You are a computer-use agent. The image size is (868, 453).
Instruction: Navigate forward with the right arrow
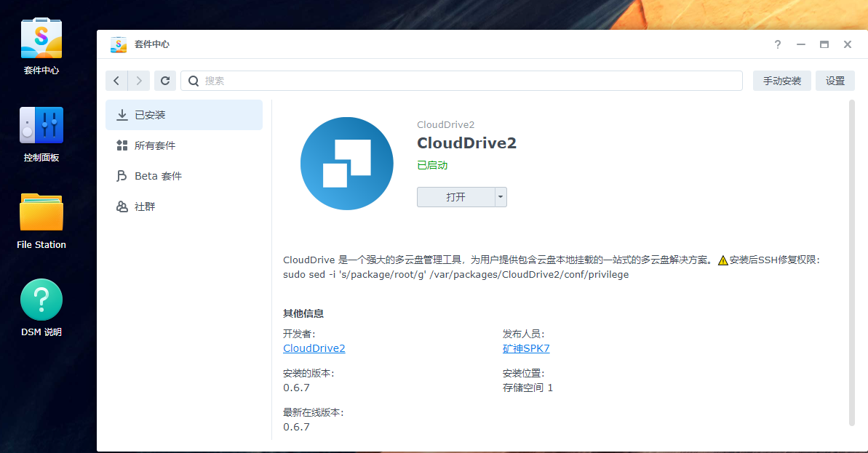click(x=139, y=80)
